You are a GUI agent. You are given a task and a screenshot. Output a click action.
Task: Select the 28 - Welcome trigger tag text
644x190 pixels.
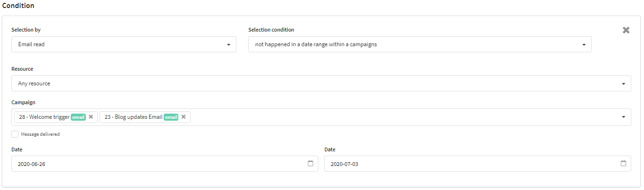(44, 117)
